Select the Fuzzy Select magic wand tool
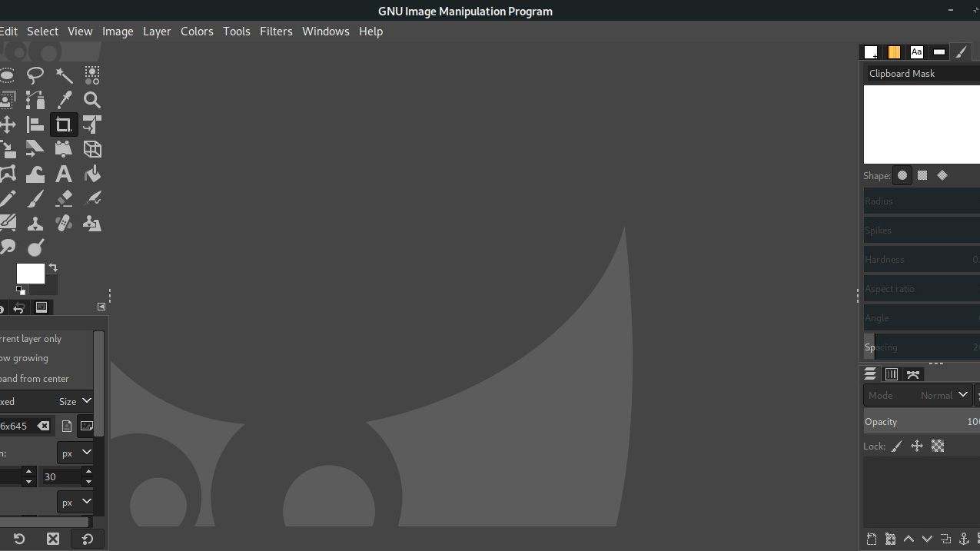980x551 pixels. click(64, 75)
